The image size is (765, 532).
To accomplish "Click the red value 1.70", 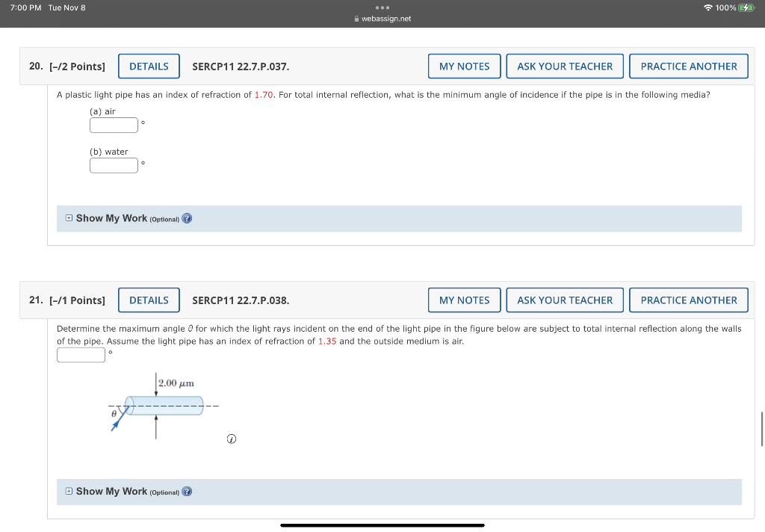I will coord(264,95).
